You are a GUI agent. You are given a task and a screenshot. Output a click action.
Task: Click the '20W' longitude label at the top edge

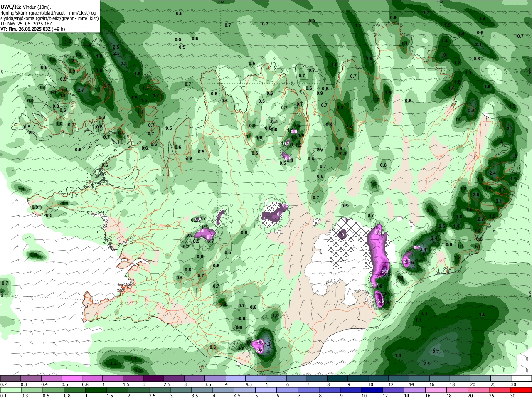point(221,2)
